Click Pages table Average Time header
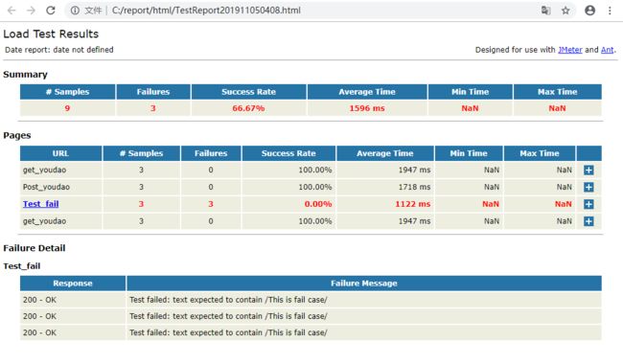Viewport: 623px width, 364px height. (385, 153)
